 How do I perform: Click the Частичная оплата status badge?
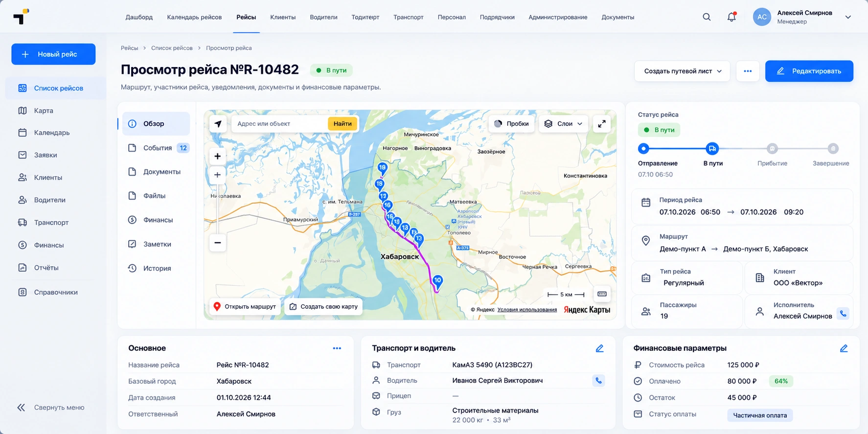760,415
